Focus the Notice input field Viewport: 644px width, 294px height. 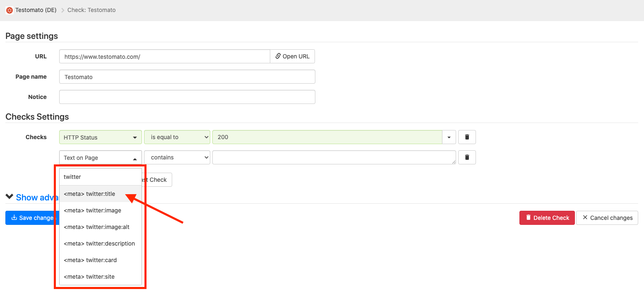187,97
